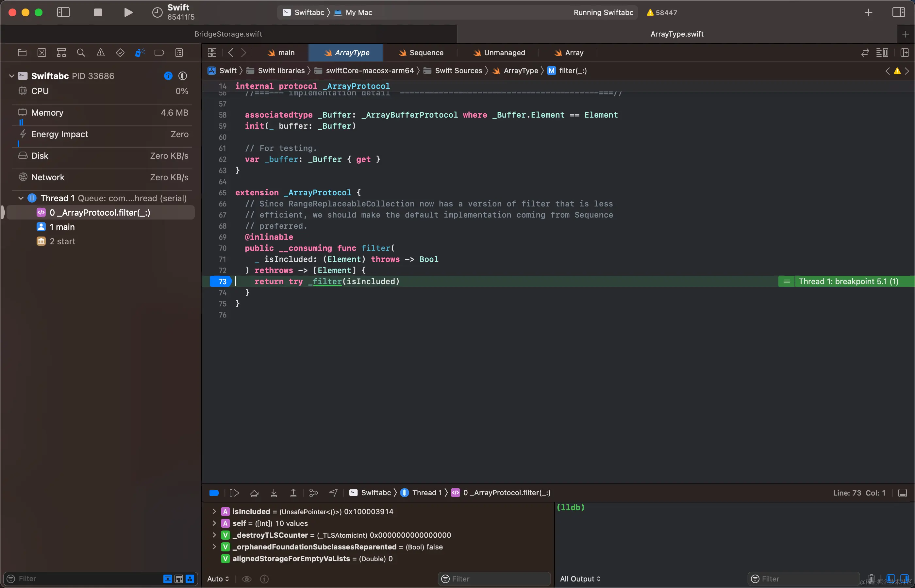Open the process view options button
915x588 pixels.
tap(183, 76)
